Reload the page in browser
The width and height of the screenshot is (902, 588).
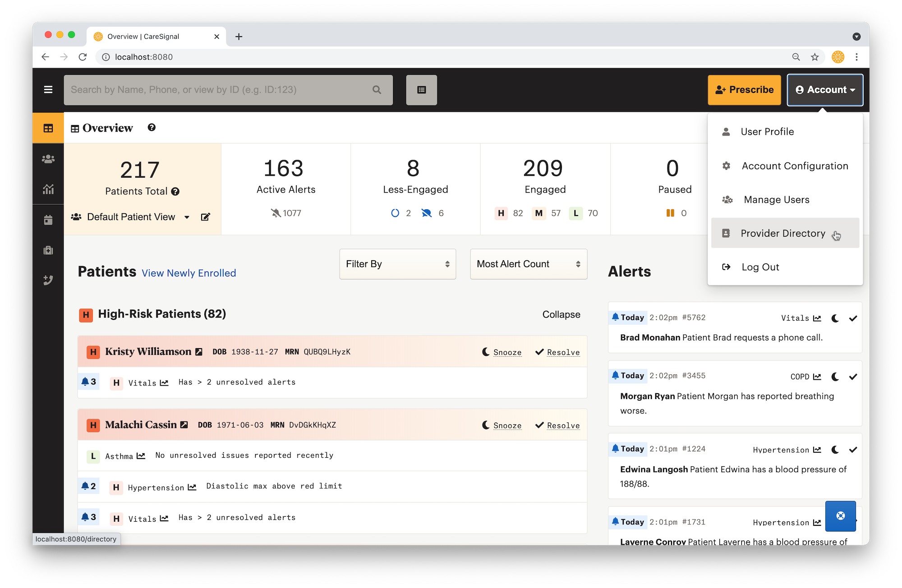click(83, 57)
